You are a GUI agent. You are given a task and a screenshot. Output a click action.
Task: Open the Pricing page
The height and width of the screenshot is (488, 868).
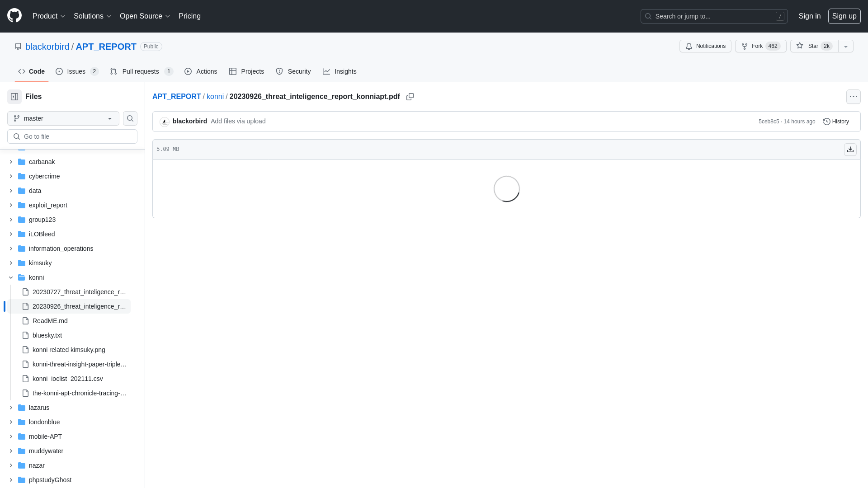point(189,16)
